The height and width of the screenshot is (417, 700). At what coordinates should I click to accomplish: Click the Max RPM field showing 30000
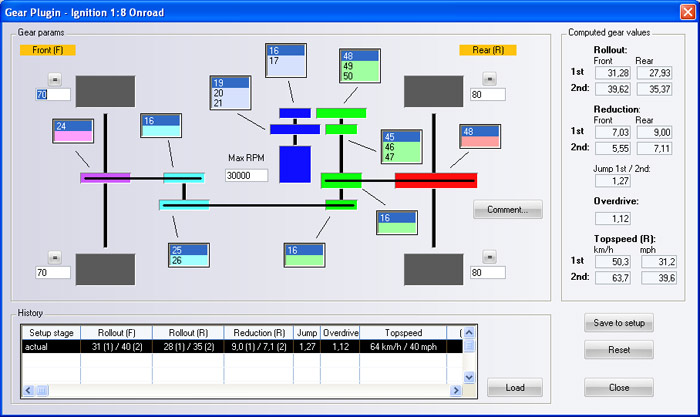pyautogui.click(x=246, y=175)
